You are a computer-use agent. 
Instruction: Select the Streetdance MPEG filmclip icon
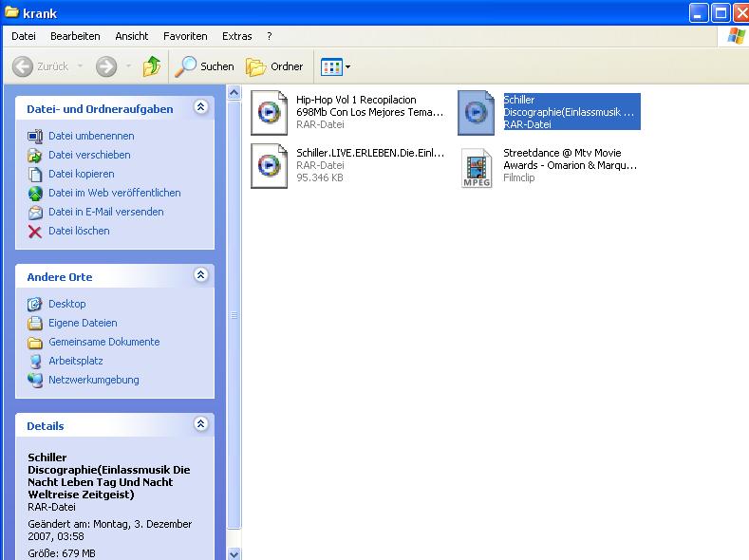click(x=477, y=168)
